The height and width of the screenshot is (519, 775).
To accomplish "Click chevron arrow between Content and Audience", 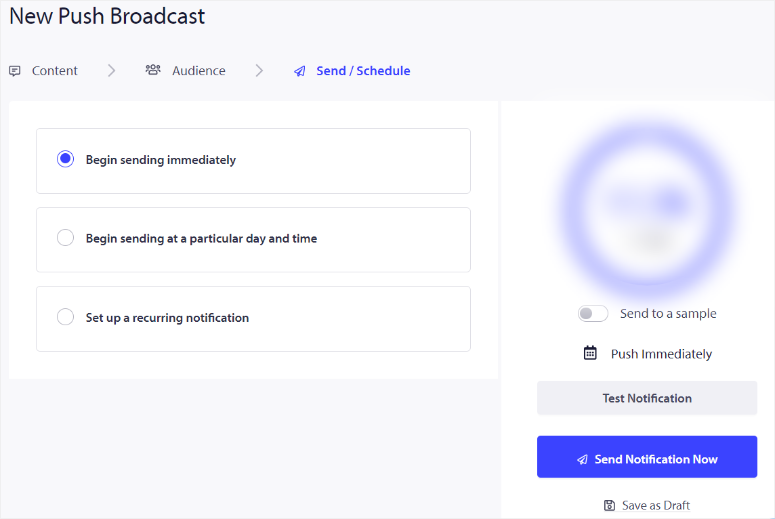I will tap(112, 71).
